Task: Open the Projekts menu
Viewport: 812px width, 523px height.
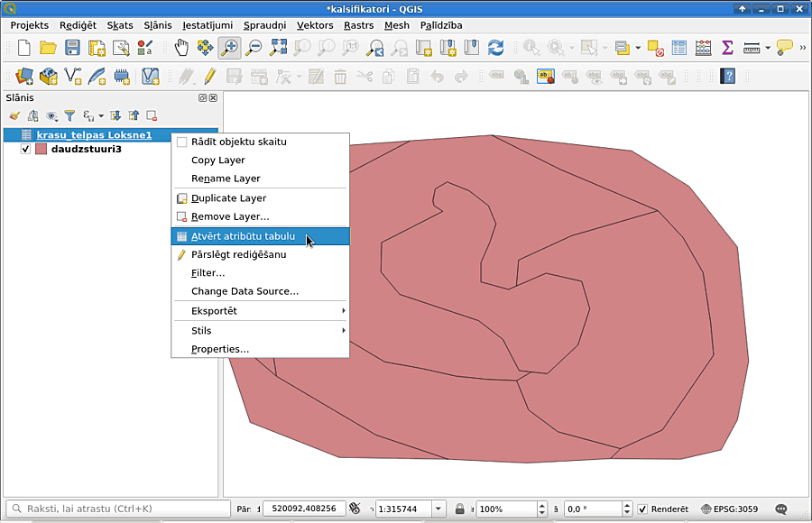Action: [30, 25]
